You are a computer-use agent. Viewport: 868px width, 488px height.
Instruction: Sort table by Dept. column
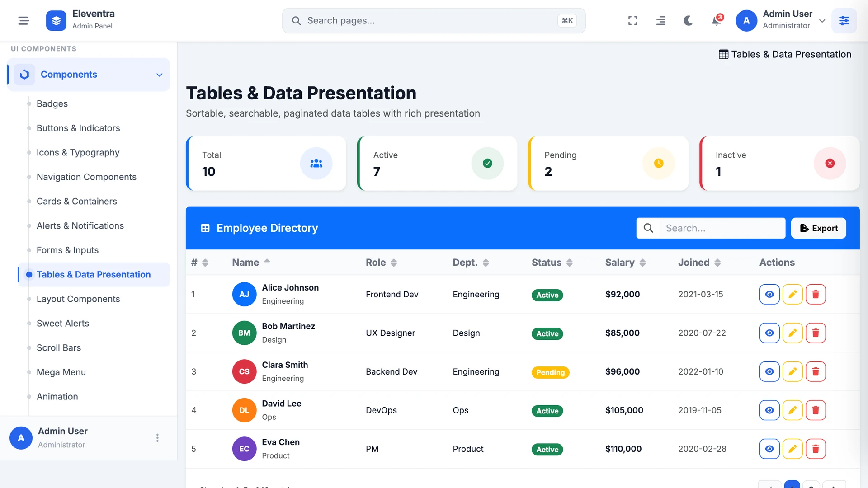[x=471, y=263]
